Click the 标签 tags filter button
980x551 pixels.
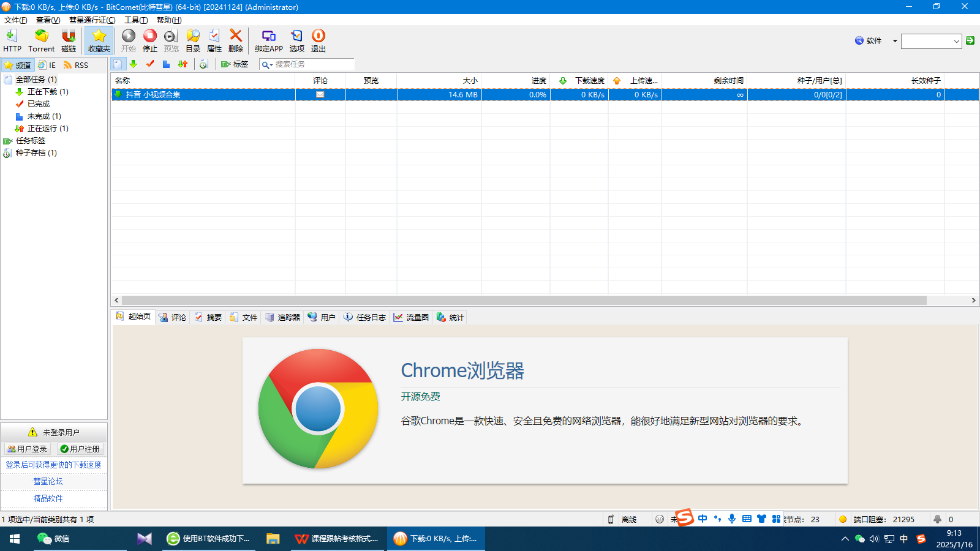click(x=235, y=64)
